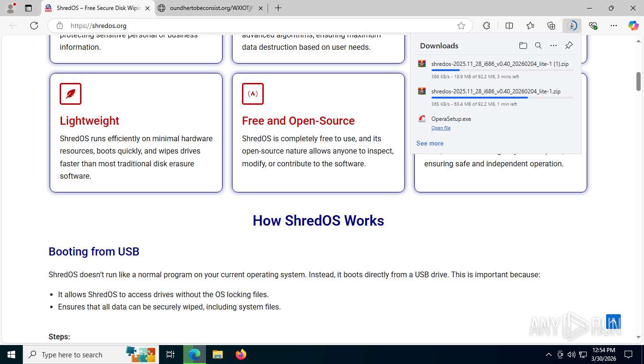Viewport: 644px width, 364px height.
Task: Open notification center icon
Action: pyautogui.click(x=628, y=355)
